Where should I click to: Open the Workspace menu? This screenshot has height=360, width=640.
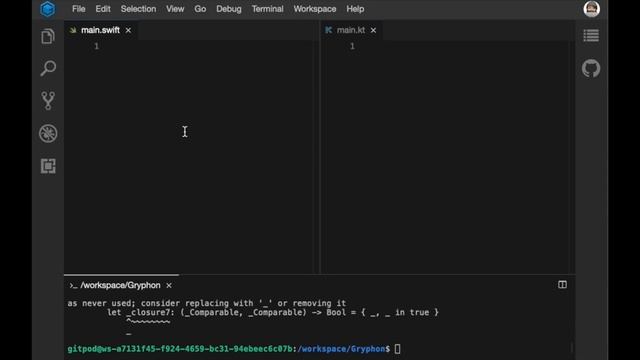click(x=315, y=9)
